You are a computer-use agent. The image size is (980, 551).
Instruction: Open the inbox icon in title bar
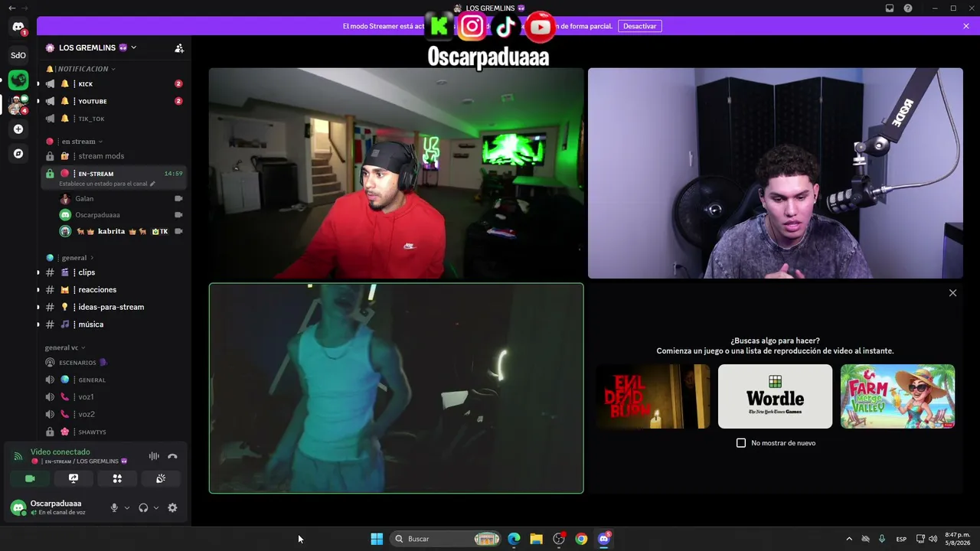(x=890, y=8)
